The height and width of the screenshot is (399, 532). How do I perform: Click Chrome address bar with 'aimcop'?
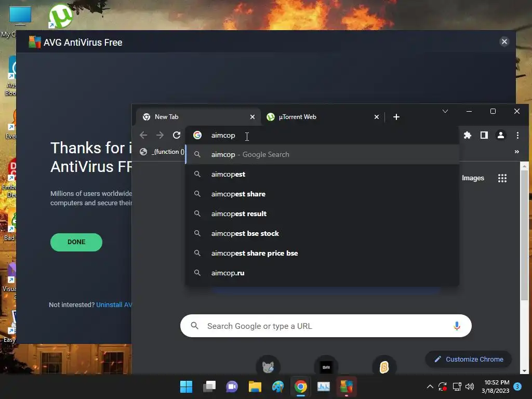[322, 135]
